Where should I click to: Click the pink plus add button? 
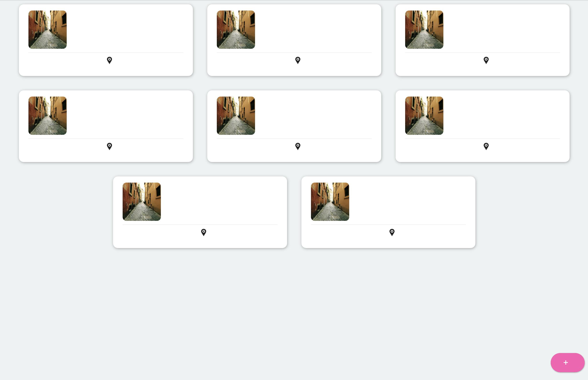[567, 363]
